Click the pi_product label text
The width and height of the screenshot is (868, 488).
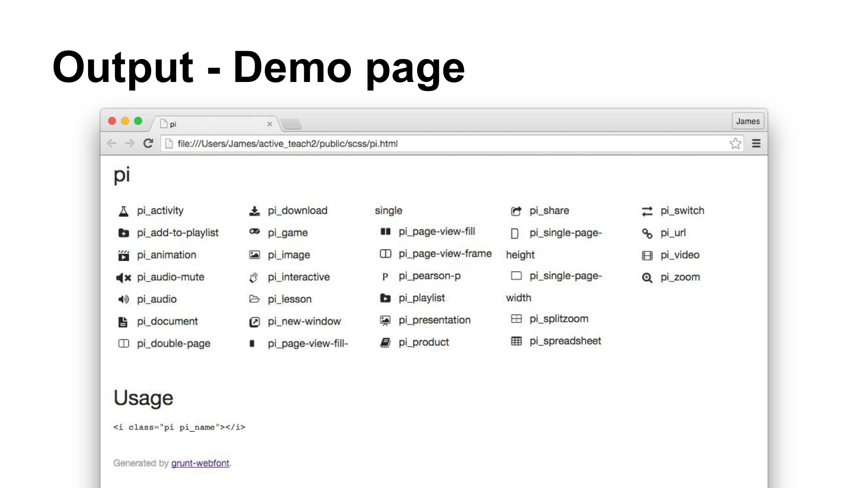pyautogui.click(x=424, y=343)
